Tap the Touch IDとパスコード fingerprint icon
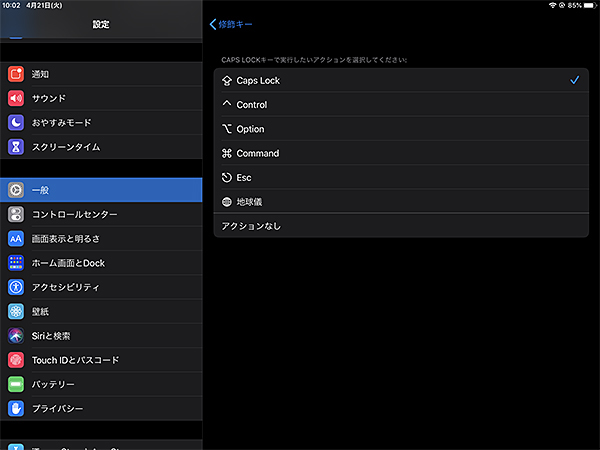This screenshot has height=450, width=600. [x=16, y=360]
